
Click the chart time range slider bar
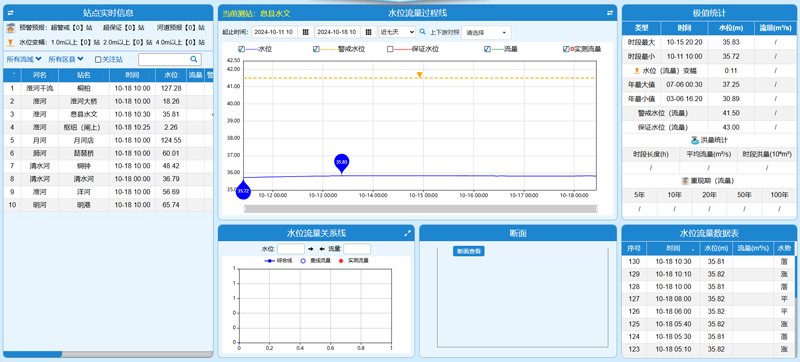point(420,209)
